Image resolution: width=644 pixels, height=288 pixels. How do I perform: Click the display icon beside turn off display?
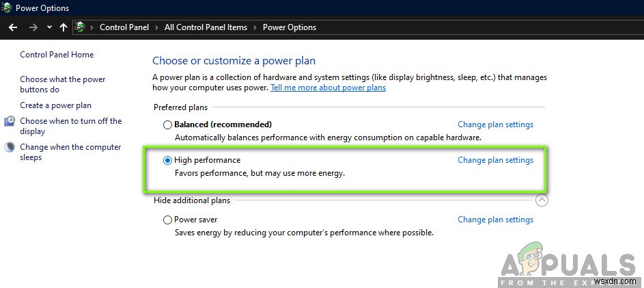[10, 122]
